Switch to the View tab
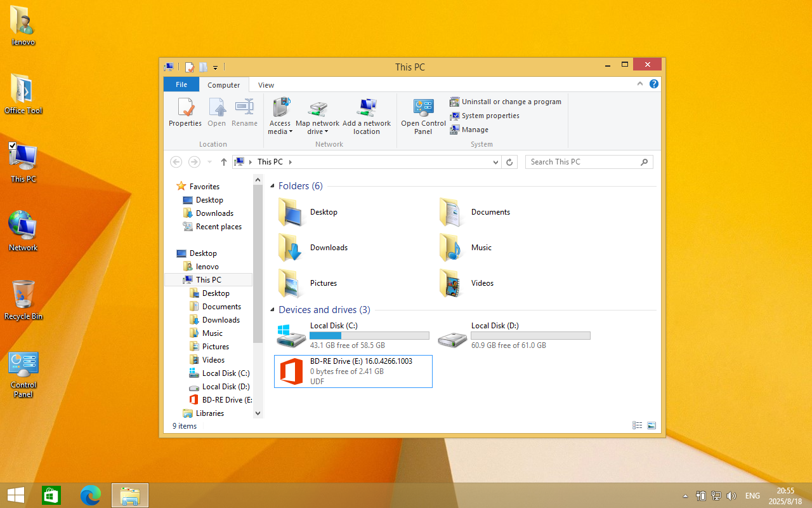Viewport: 812px width, 508px height. pos(266,85)
